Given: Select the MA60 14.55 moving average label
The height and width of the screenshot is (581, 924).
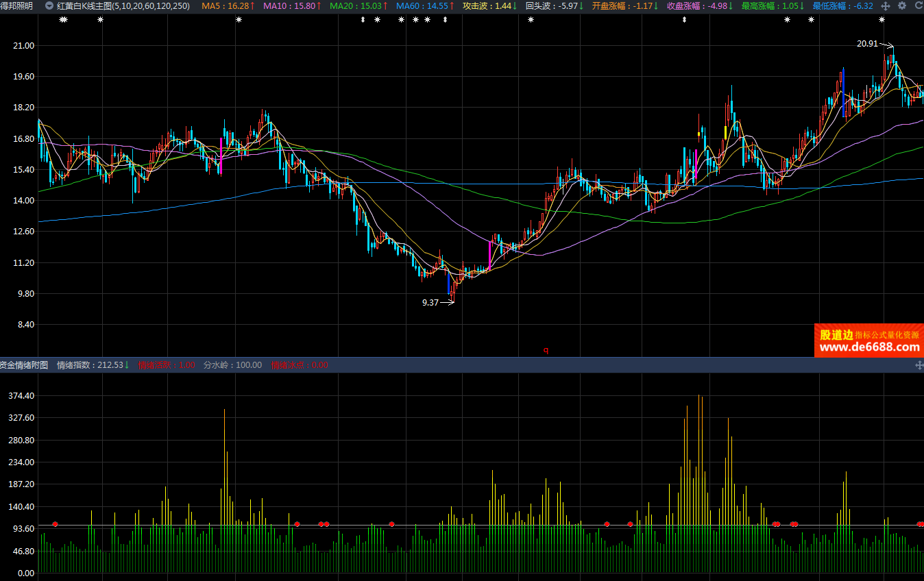Looking at the screenshot, I should (425, 5).
